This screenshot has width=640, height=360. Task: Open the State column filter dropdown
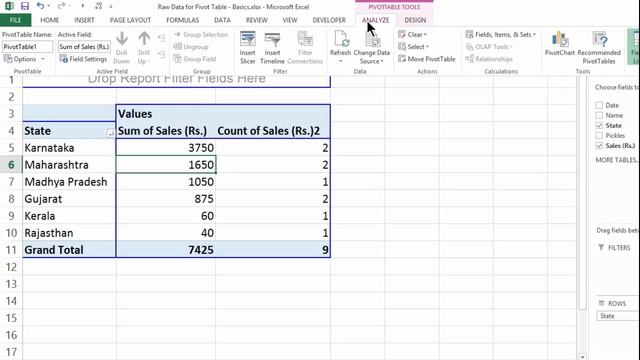tap(110, 133)
